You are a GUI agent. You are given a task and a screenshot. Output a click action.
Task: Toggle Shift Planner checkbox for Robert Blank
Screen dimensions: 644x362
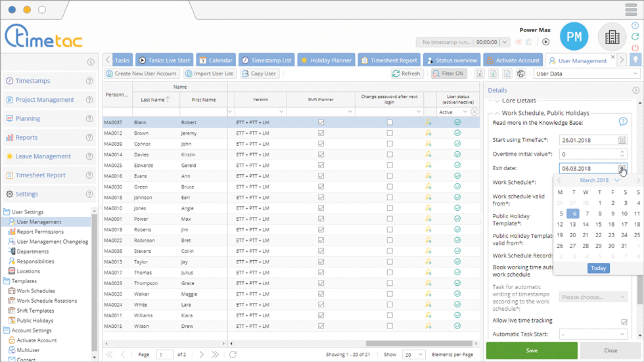click(x=321, y=123)
